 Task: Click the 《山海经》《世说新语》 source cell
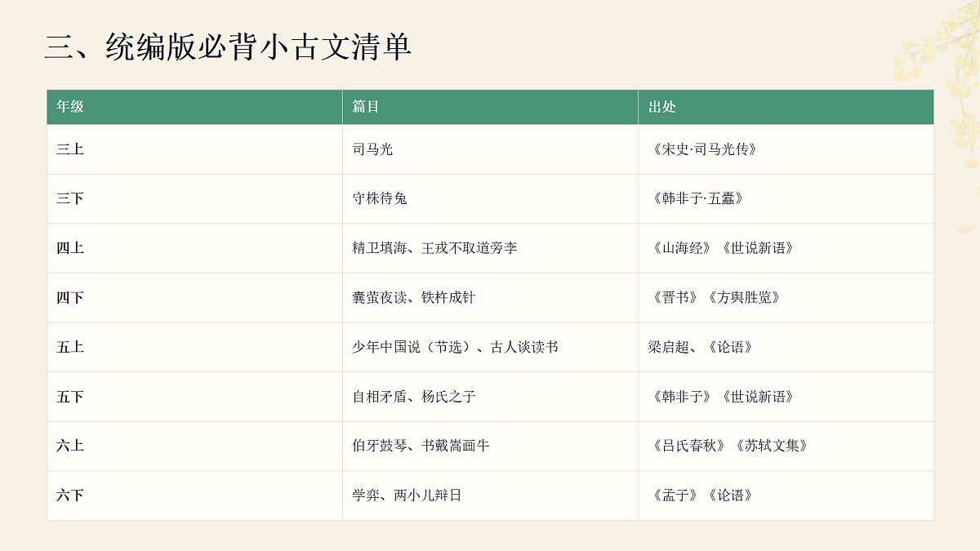pyautogui.click(x=786, y=248)
